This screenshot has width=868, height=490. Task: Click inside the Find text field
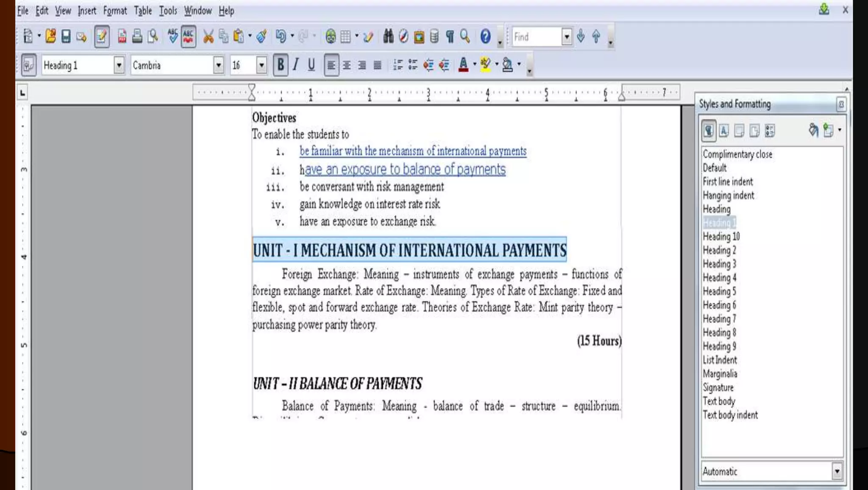pos(537,37)
